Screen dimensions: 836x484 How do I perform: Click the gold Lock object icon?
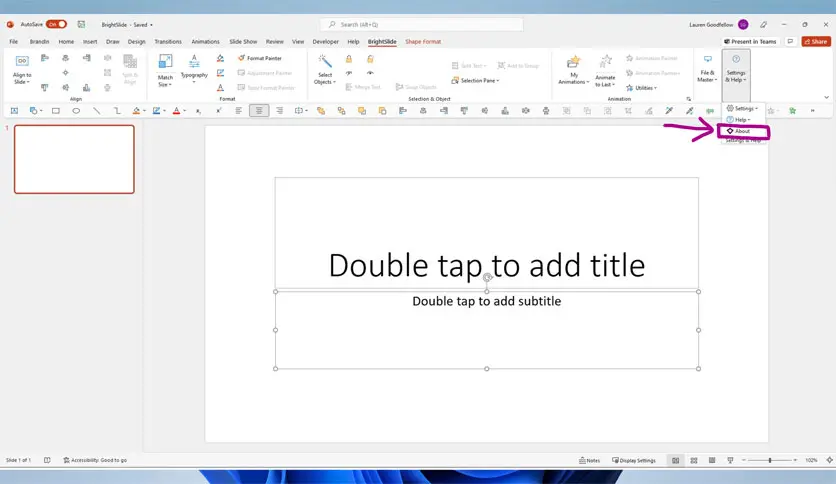coord(349,59)
